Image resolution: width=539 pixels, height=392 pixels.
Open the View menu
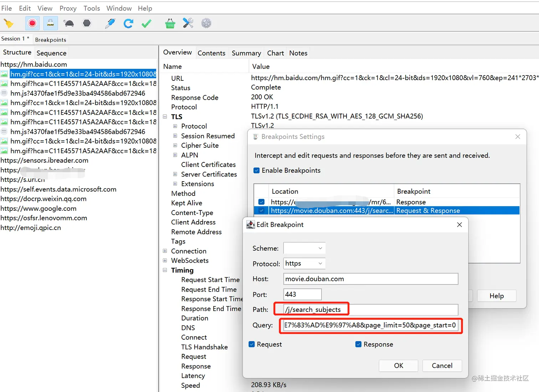click(x=45, y=8)
